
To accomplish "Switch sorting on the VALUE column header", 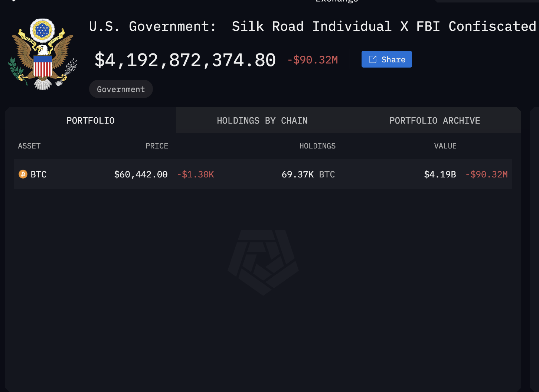I will (x=445, y=146).
